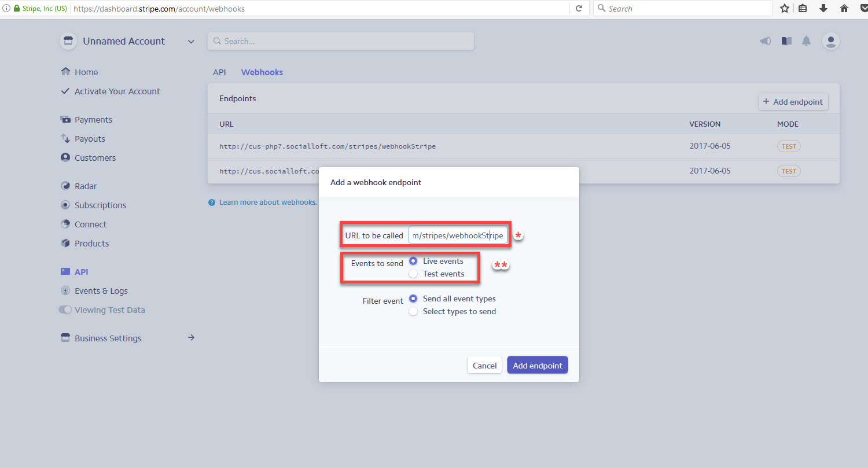Image resolution: width=868 pixels, height=468 pixels.
Task: Open Customers in the sidebar
Action: (x=95, y=158)
